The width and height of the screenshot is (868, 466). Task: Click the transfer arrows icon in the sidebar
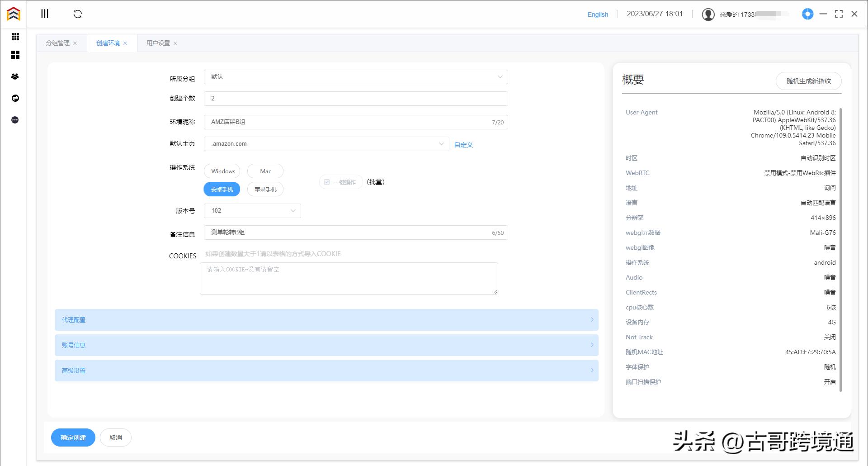(15, 98)
